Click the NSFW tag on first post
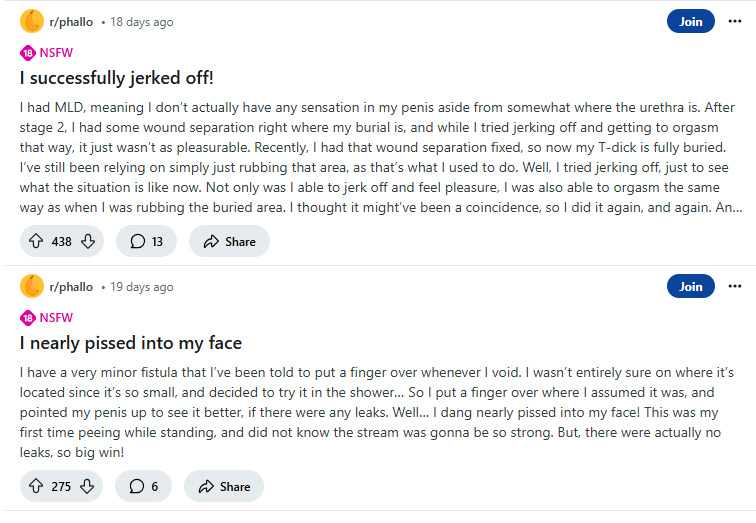This screenshot has width=756, height=523. click(46, 53)
